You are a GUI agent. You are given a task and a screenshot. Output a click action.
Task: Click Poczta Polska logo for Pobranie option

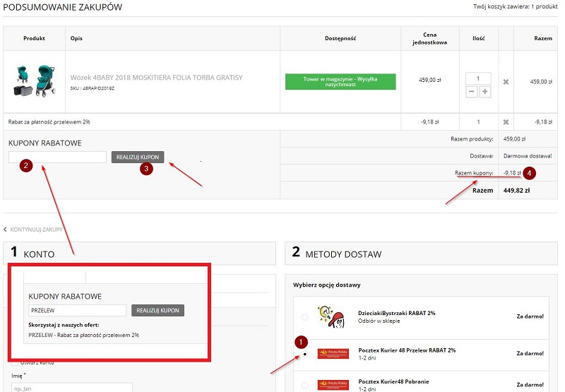[x=333, y=385]
